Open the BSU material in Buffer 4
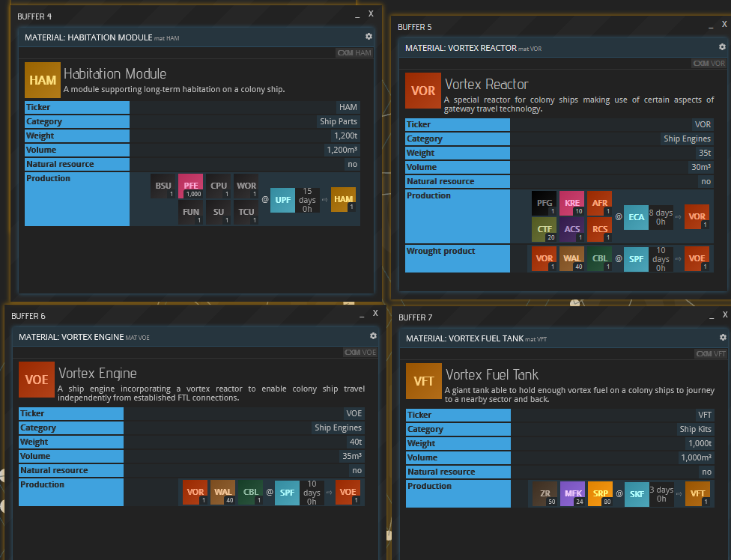 pos(163,186)
